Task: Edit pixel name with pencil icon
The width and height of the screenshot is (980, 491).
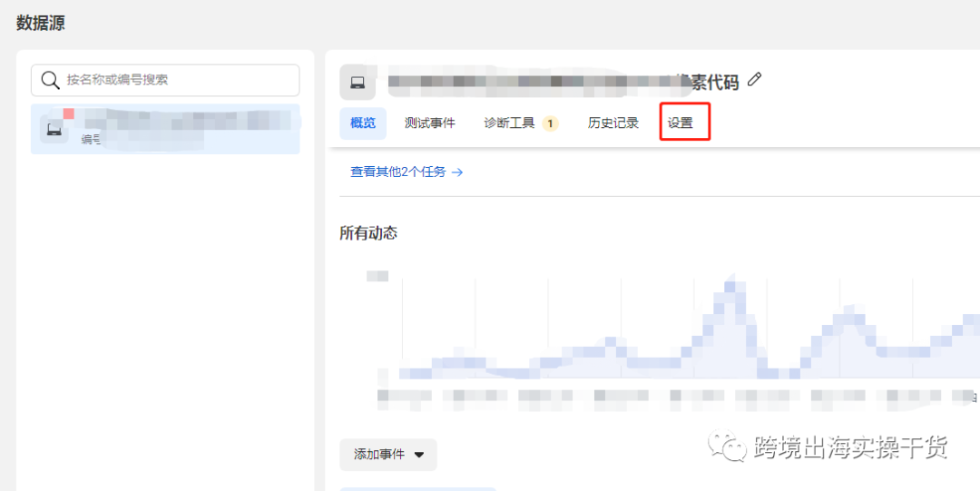Action: point(754,80)
